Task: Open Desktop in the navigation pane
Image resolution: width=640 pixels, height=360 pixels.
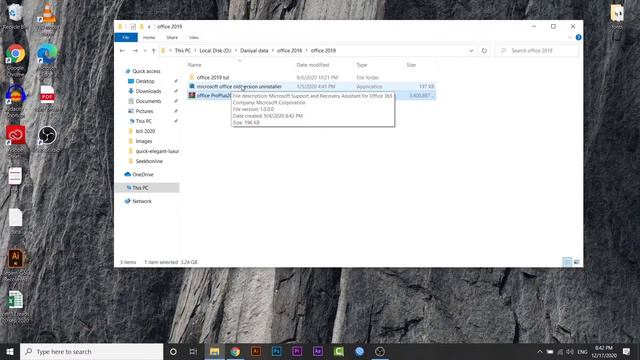Action: [145, 81]
